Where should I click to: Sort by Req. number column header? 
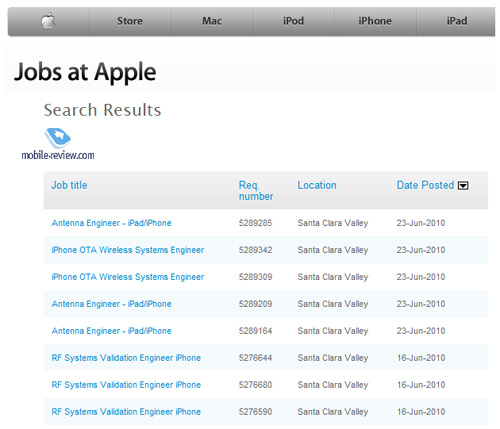(x=256, y=191)
